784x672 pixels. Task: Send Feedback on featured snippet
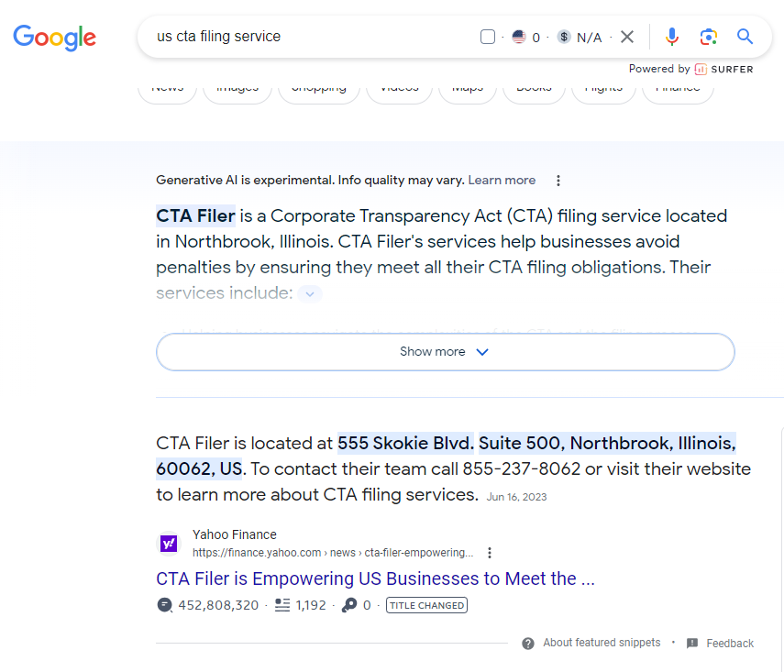(730, 644)
